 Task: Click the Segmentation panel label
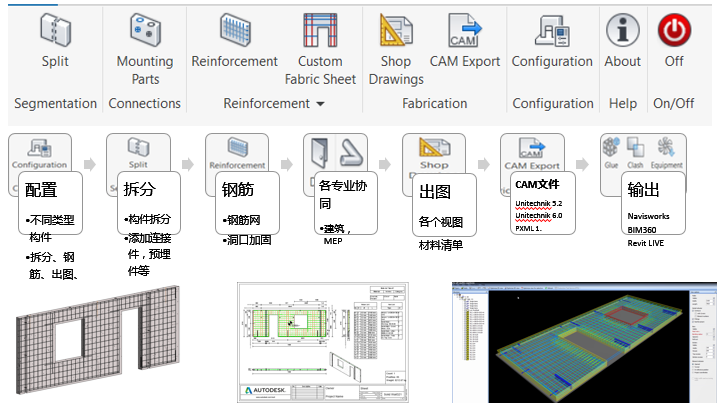(x=55, y=103)
